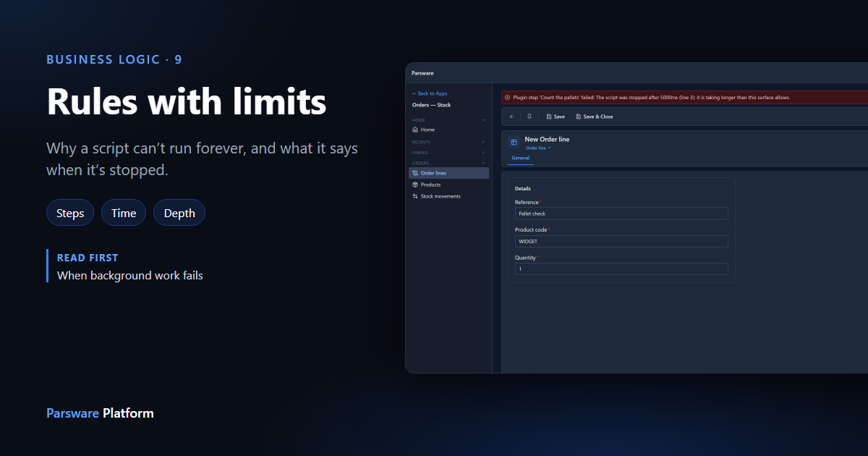Click the Stock movements arrows icon
The image size is (868, 456).
pos(415,196)
